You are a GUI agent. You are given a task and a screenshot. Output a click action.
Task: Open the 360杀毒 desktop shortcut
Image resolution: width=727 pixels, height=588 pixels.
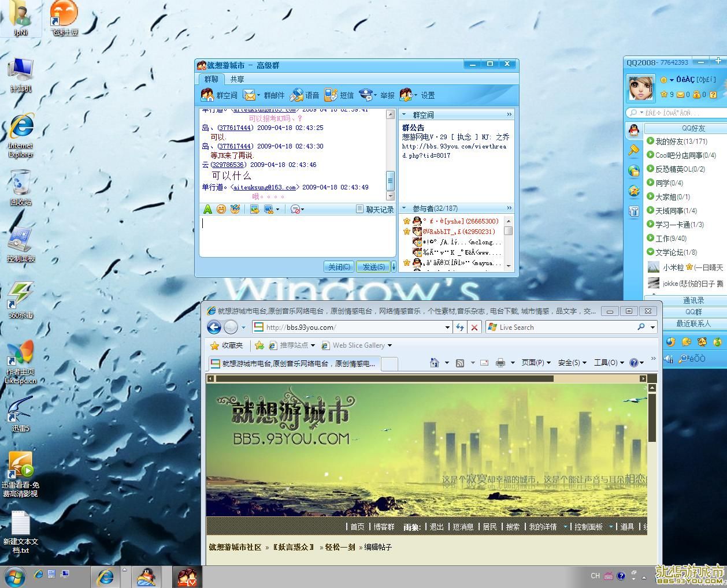[21, 300]
